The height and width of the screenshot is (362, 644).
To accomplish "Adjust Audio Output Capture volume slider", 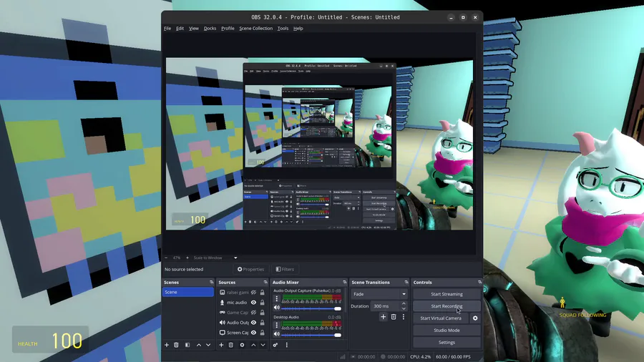I will click(311, 308).
